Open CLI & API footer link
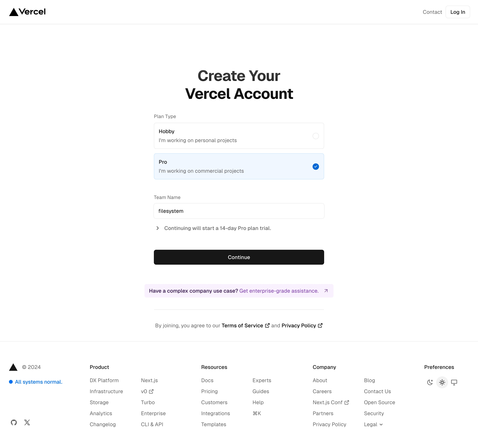The width and height of the screenshot is (478, 448). [152, 424]
